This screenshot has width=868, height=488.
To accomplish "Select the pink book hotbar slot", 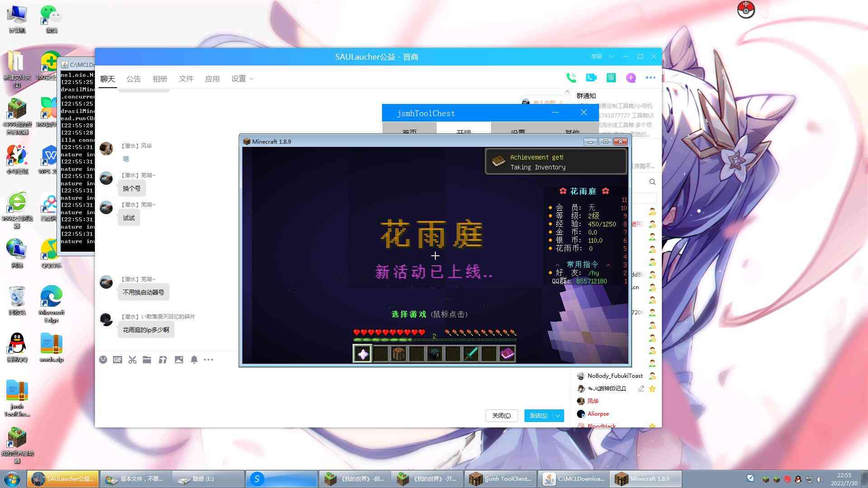I will (507, 354).
